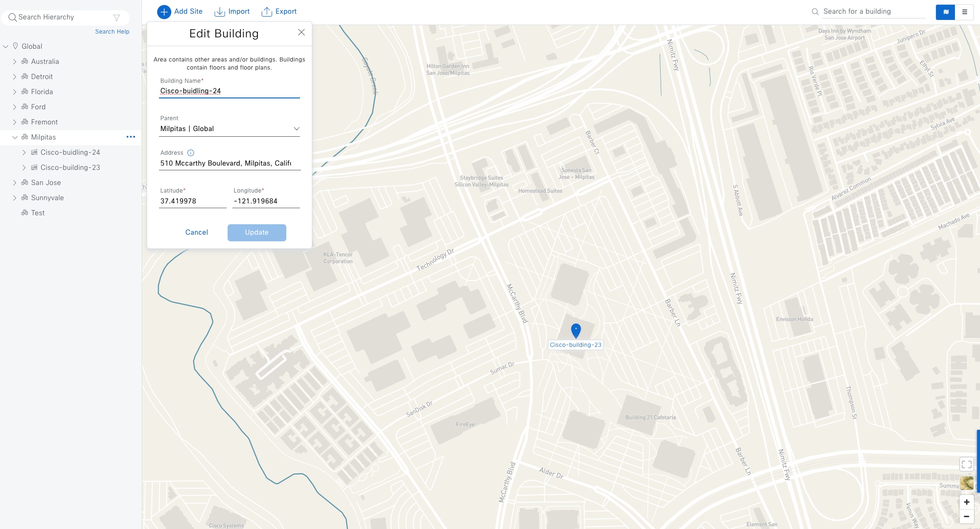The width and height of the screenshot is (980, 529).
Task: Open options menu for Milpitas site
Action: (x=131, y=137)
